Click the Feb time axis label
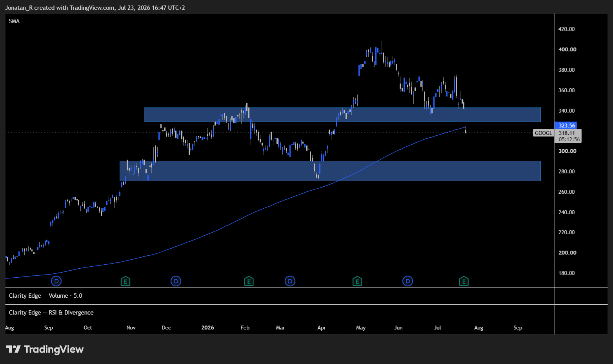This screenshot has height=364, width=613. point(245,328)
